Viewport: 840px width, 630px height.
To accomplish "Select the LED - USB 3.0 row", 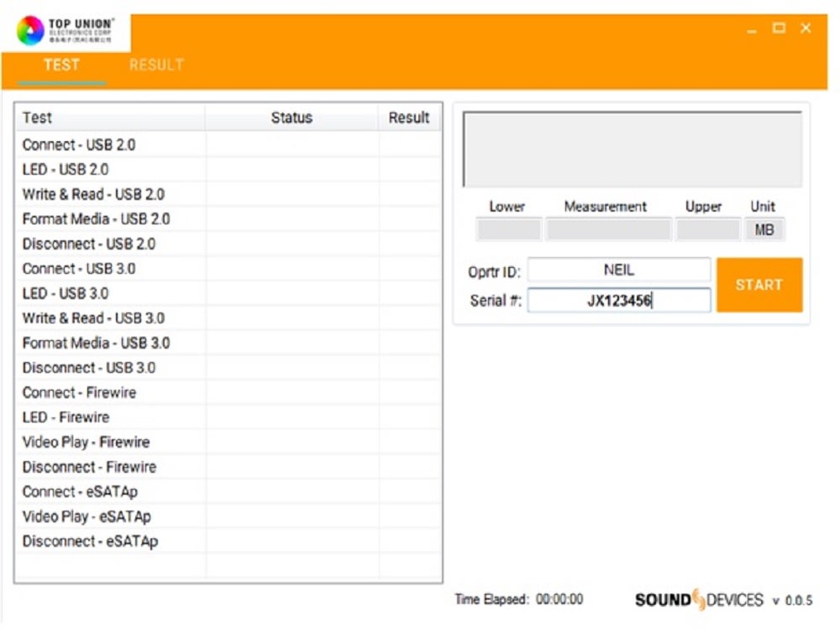I will (228, 293).
